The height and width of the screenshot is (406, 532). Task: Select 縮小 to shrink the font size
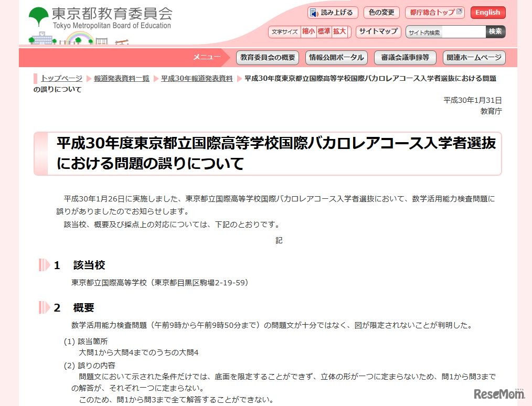pyautogui.click(x=307, y=31)
